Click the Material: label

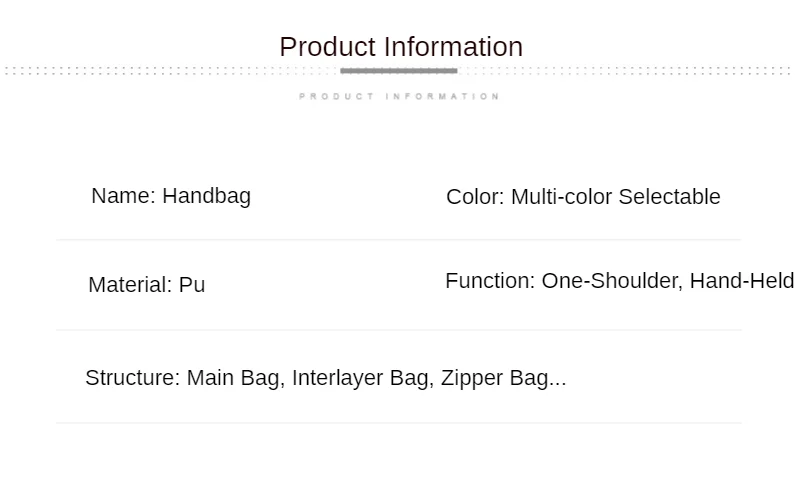pos(130,284)
